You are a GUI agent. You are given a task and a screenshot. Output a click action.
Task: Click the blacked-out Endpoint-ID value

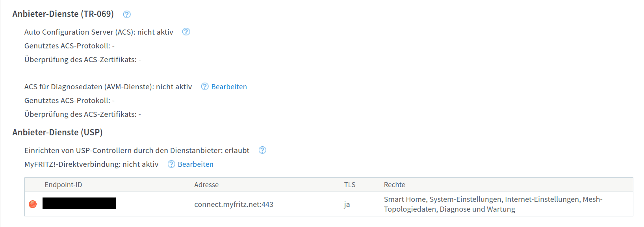[79, 203]
